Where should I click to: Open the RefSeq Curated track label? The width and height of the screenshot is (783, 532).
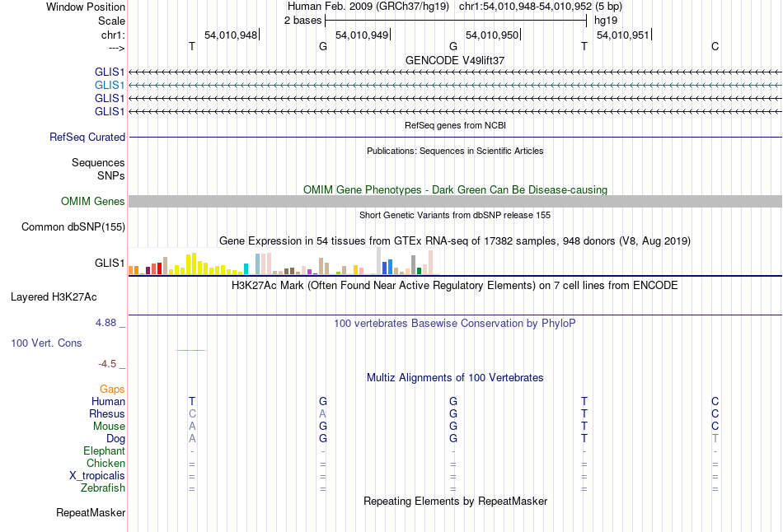pos(87,138)
